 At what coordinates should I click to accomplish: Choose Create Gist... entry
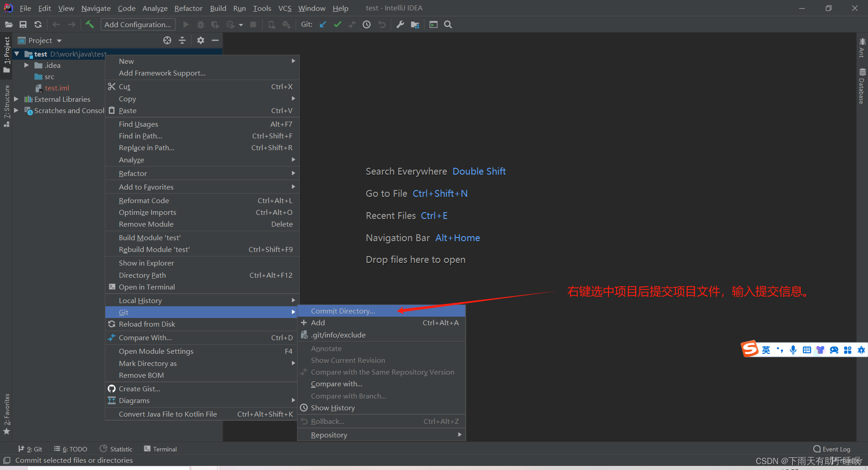(x=202, y=389)
